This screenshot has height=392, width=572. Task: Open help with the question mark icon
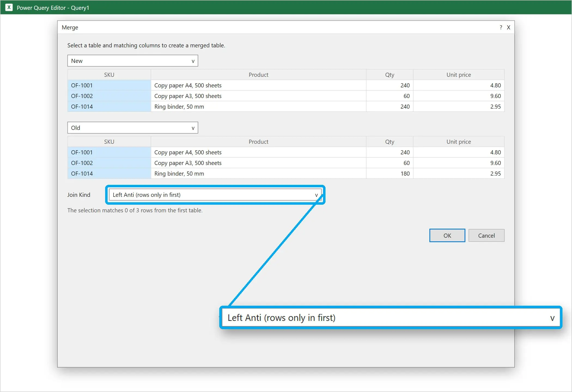coord(501,27)
